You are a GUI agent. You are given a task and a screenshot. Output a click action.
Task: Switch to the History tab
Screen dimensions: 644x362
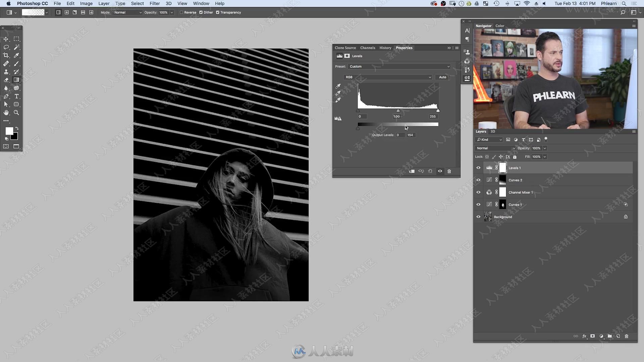pyautogui.click(x=386, y=48)
